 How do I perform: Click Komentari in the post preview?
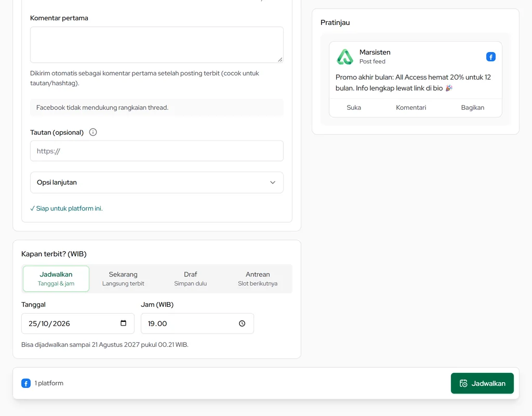411,108
